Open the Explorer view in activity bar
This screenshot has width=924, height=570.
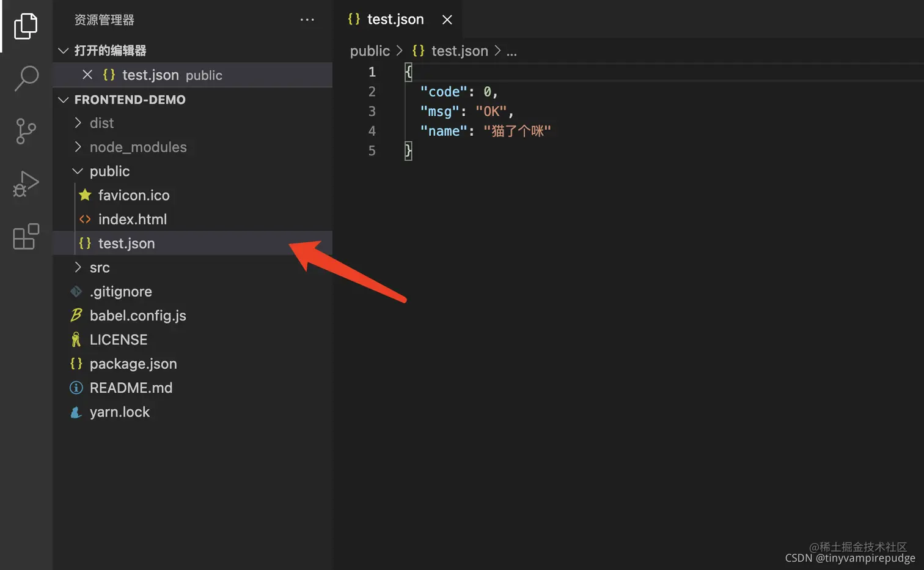[x=26, y=26]
